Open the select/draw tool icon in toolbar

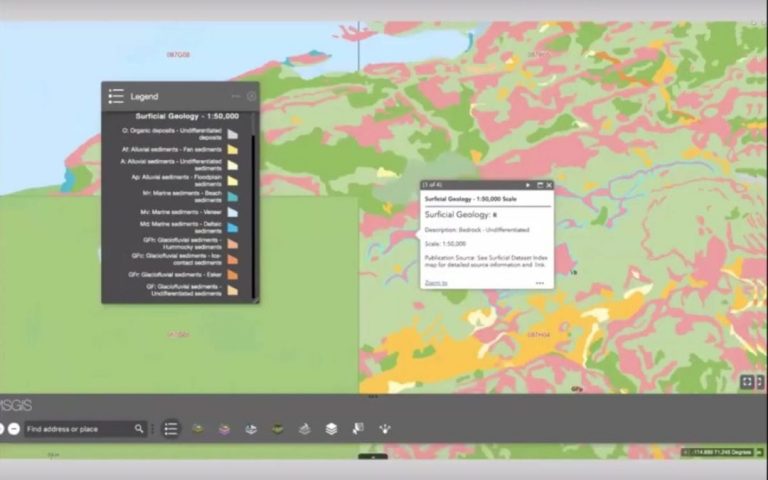click(x=358, y=429)
